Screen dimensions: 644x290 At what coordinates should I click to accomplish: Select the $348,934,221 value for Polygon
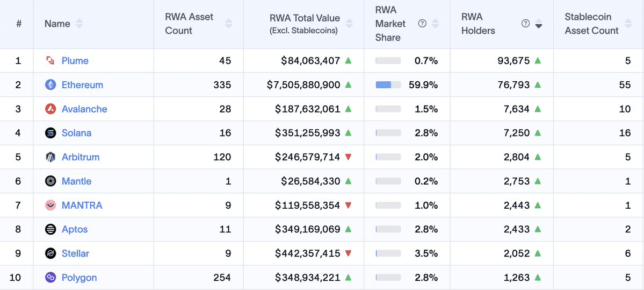[308, 278]
